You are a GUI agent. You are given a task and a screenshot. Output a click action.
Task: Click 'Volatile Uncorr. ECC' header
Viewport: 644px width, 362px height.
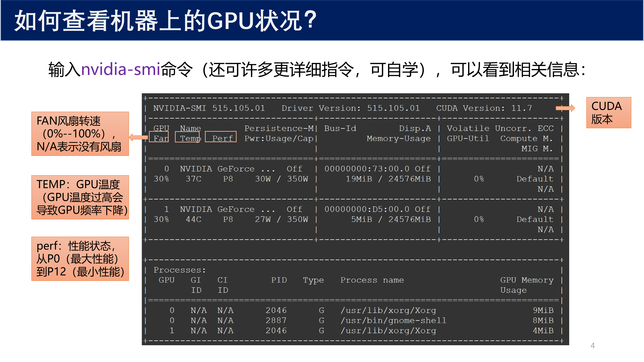500,128
